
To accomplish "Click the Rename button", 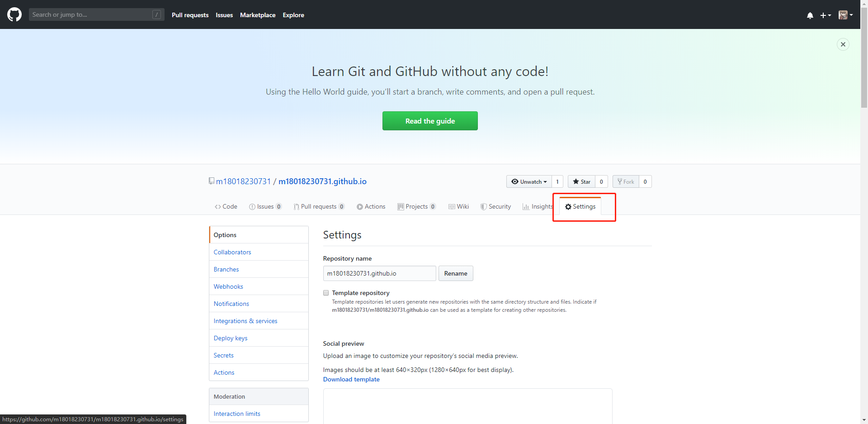I will click(456, 273).
